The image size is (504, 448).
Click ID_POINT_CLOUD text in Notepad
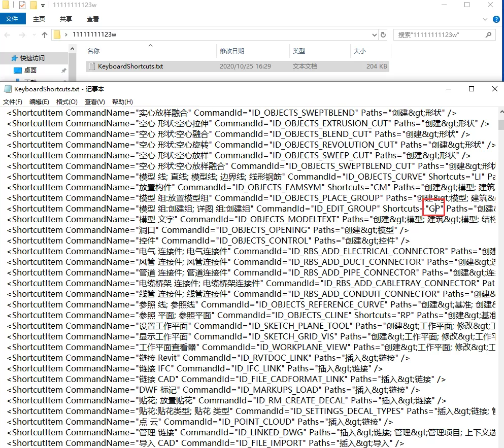click(x=256, y=422)
